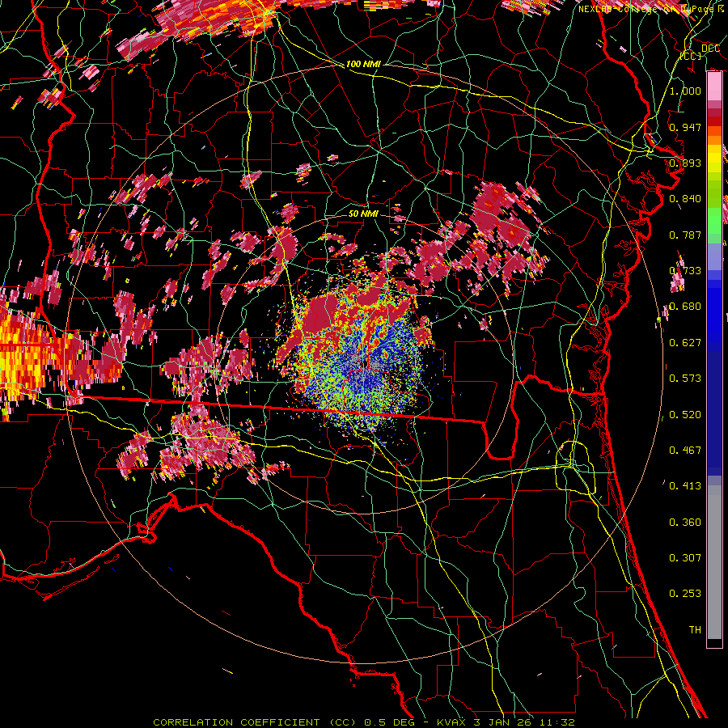728x728 pixels.
Task: Click the NEXLAB College of DuPage credit text
Action: click(x=650, y=9)
